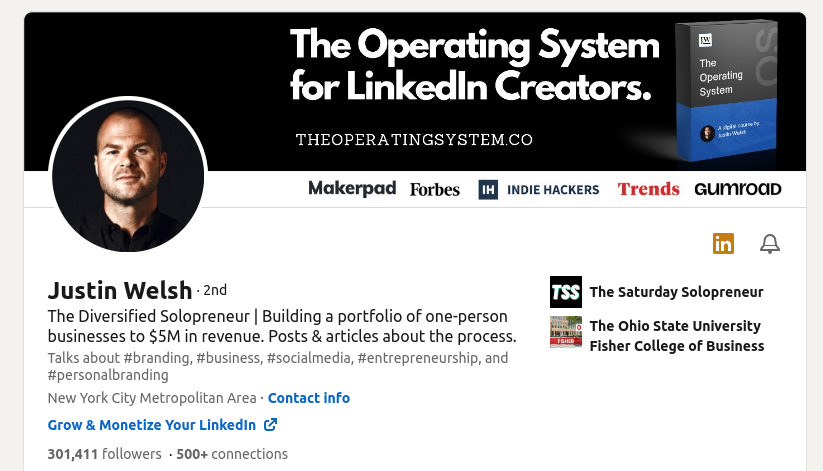Open the Contact info link

pyautogui.click(x=309, y=398)
